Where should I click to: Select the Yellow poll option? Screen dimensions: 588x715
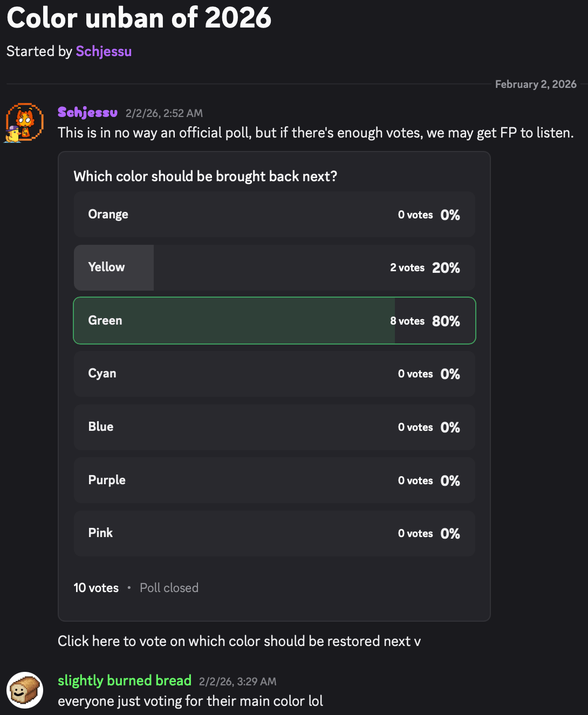[x=274, y=268]
